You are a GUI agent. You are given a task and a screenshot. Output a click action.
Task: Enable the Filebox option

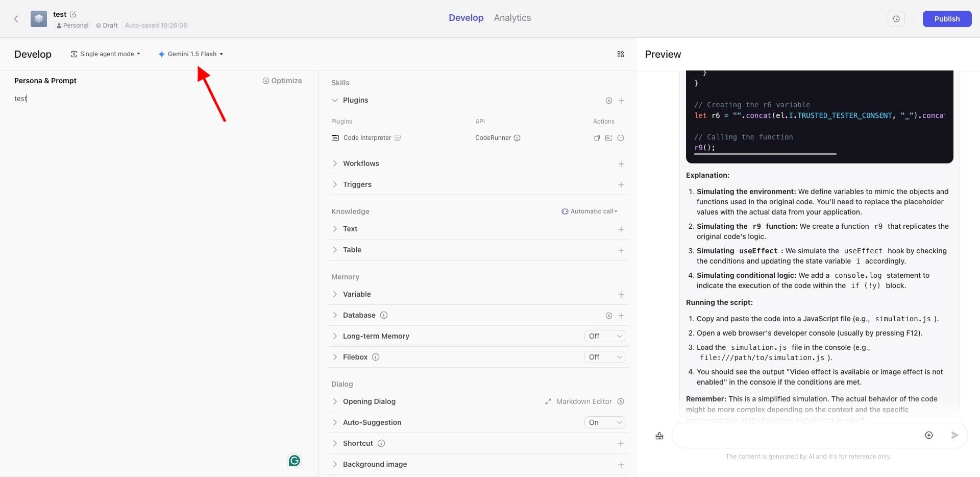pos(604,356)
